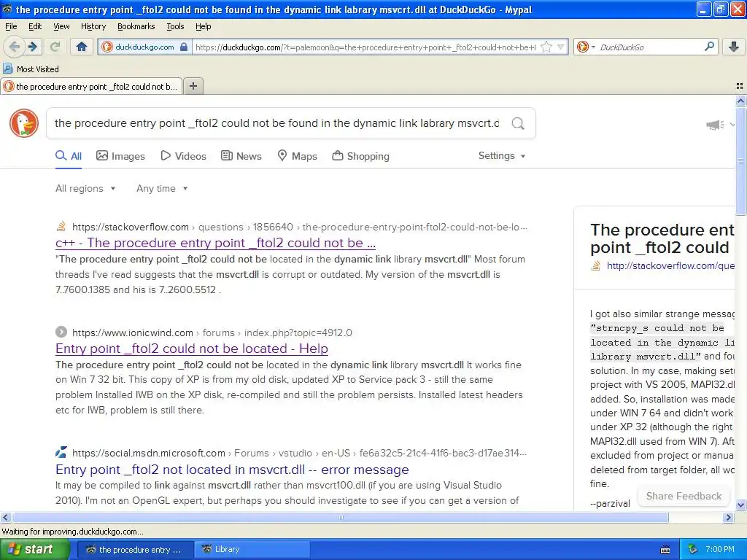The height and width of the screenshot is (560, 747).
Task: Click the vertical scrollbar down arrow
Action: [740, 505]
